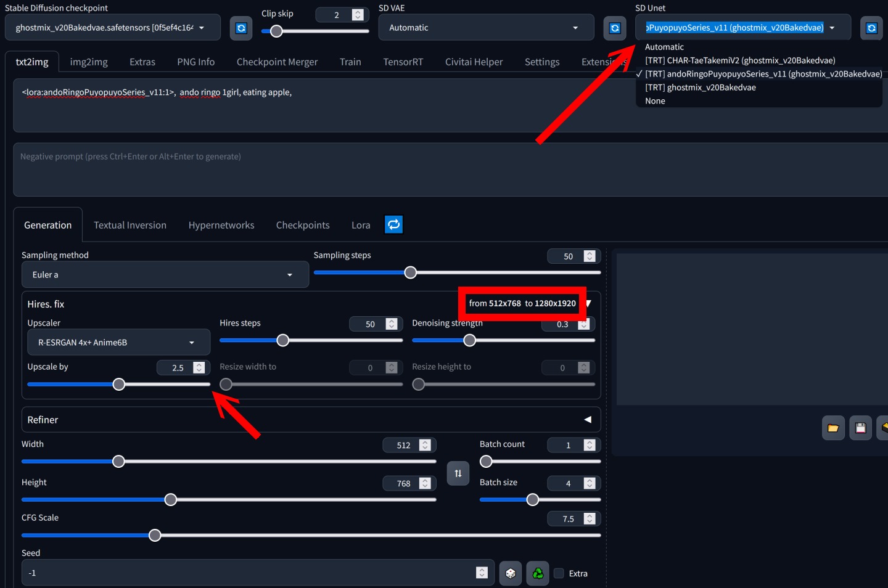
Task: Expand the Refiner section
Action: pyautogui.click(x=586, y=419)
